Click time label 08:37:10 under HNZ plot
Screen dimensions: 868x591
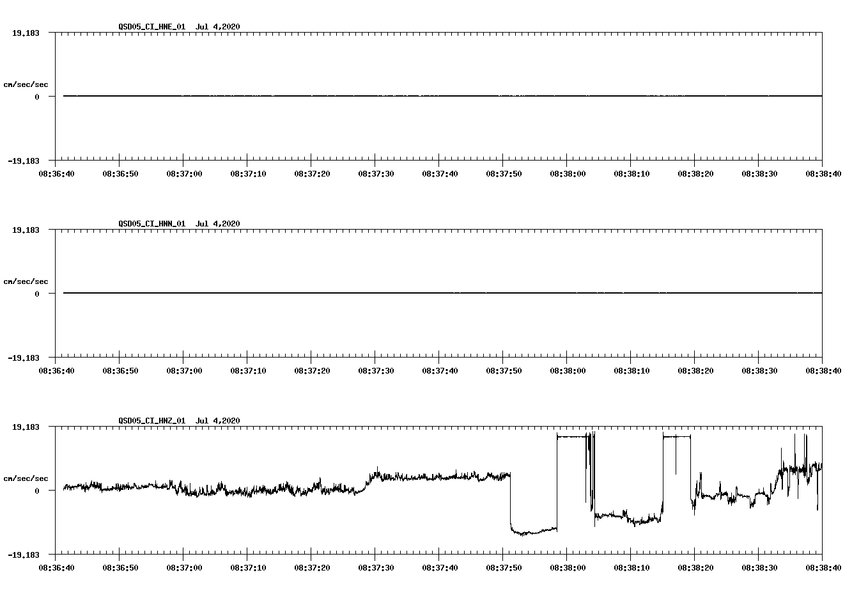click(x=248, y=568)
